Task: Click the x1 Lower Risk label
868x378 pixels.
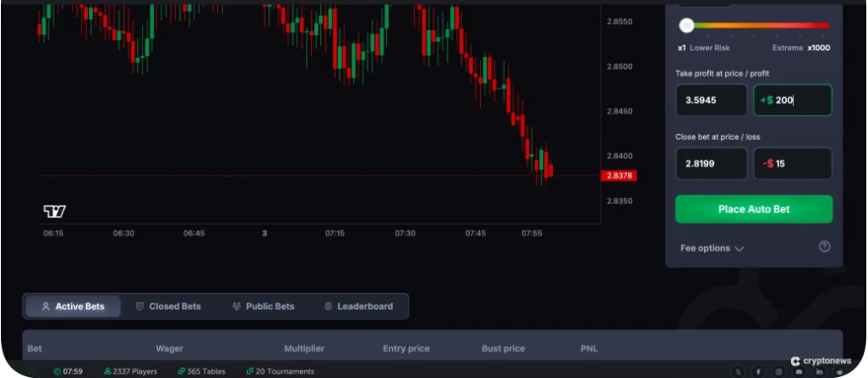Action: (704, 48)
